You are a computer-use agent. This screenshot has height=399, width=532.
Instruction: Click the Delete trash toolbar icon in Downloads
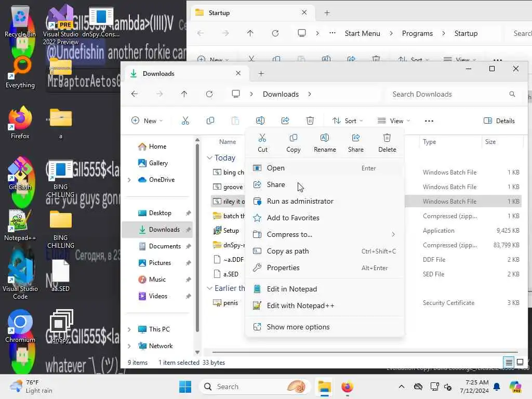[x=310, y=121]
